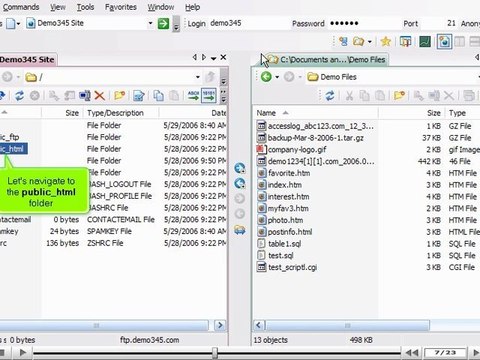The image size is (480, 360).
Task: Click the play button in video controls
Action: point(23,352)
